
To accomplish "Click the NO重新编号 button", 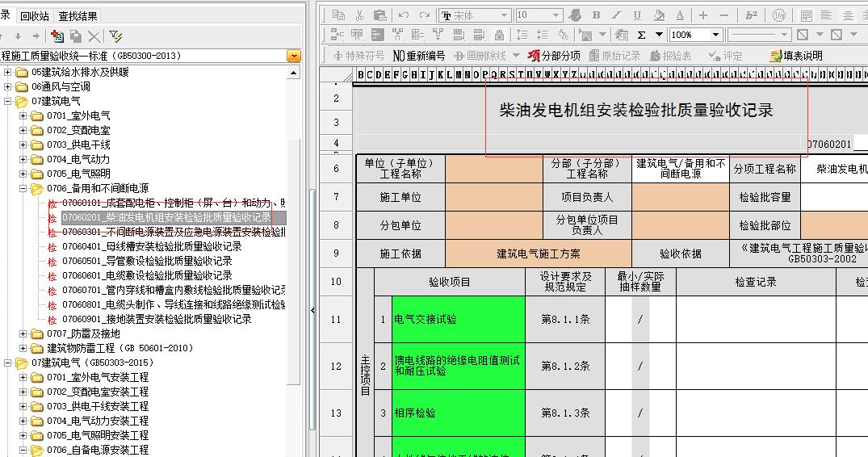I will [418, 56].
